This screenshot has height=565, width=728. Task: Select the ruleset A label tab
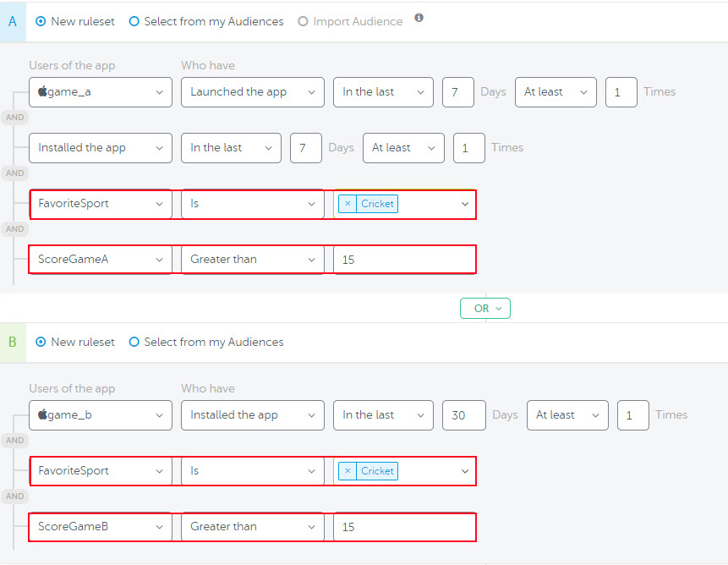pyautogui.click(x=13, y=21)
